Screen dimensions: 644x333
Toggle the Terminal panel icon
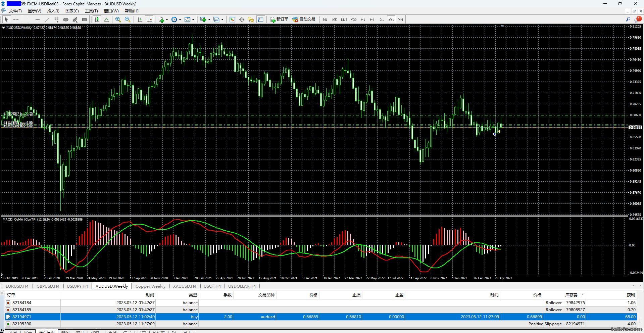coord(260,19)
